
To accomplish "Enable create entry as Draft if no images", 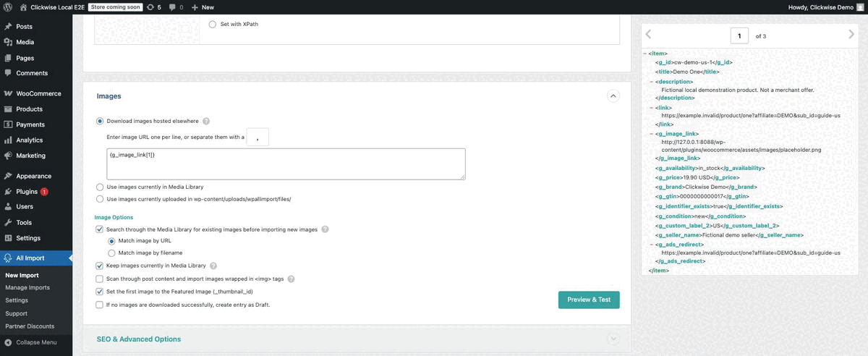I will [x=100, y=305].
